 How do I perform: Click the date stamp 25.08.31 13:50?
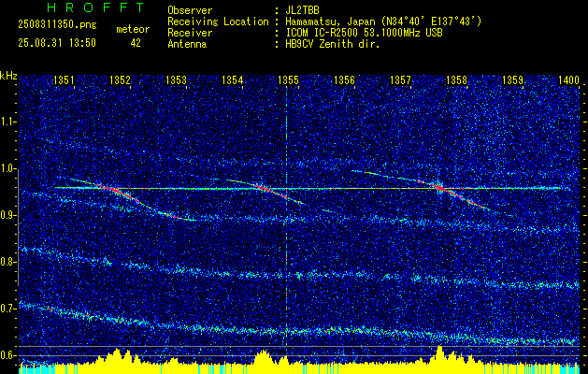click(x=57, y=43)
